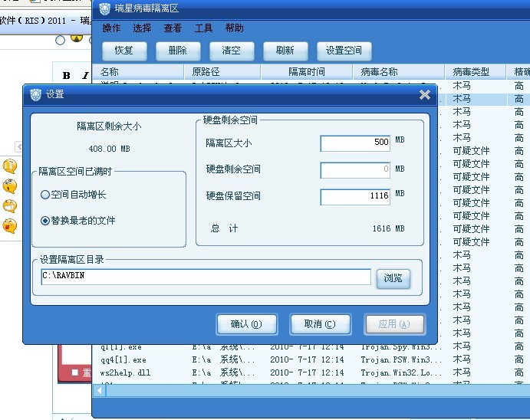The height and width of the screenshot is (420, 530).
Task: Click the 应用(A) apply button
Action: 394,324
